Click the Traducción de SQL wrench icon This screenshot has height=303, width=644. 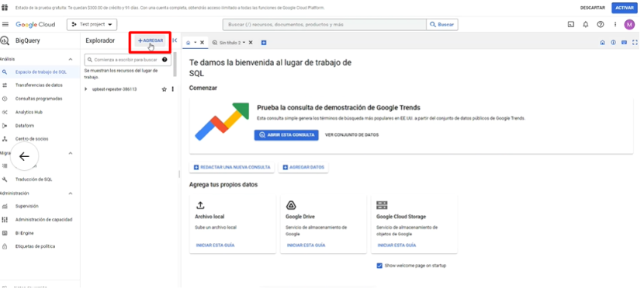pyautogui.click(x=5, y=179)
